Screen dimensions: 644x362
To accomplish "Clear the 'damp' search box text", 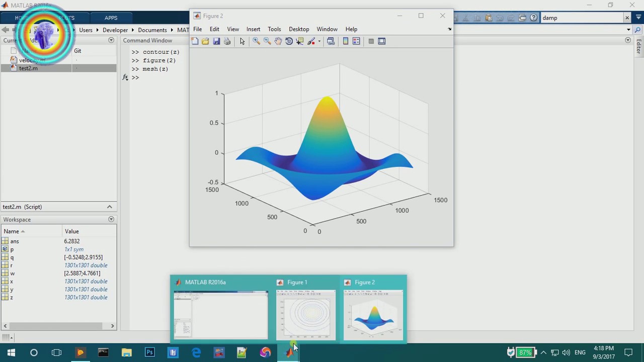I will pyautogui.click(x=627, y=18).
